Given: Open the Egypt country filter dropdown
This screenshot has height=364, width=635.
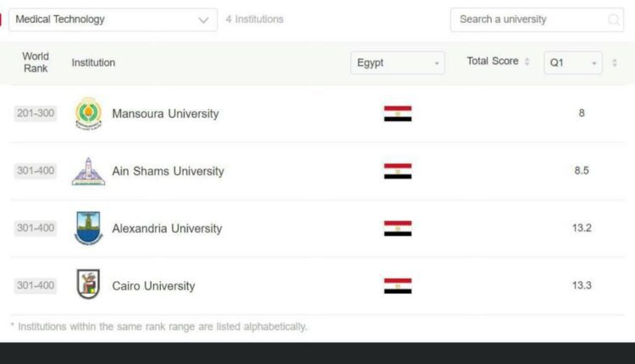Looking at the screenshot, I should pyautogui.click(x=397, y=63).
